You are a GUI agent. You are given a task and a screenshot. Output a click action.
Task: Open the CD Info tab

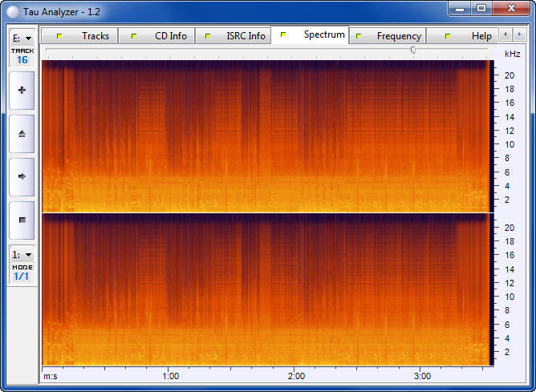coord(160,36)
